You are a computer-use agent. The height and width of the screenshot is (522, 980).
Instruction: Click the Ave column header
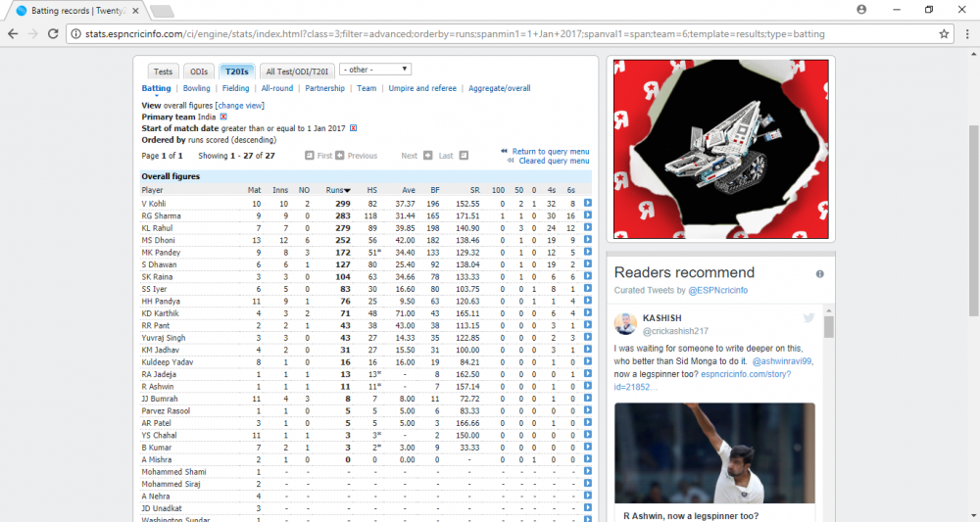pyautogui.click(x=408, y=190)
